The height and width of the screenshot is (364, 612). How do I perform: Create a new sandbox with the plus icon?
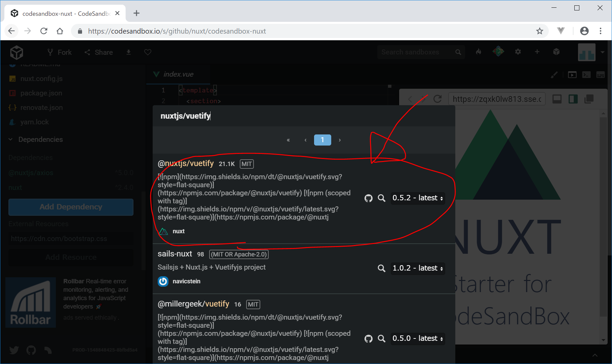tap(537, 52)
